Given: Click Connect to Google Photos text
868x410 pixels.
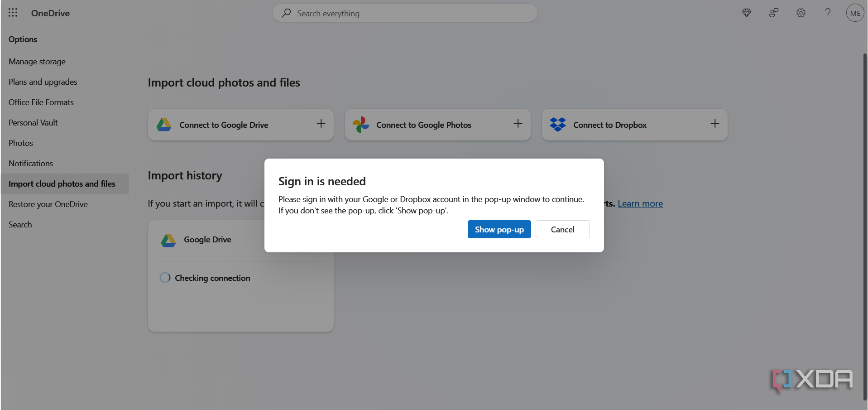Looking at the screenshot, I should click(424, 125).
